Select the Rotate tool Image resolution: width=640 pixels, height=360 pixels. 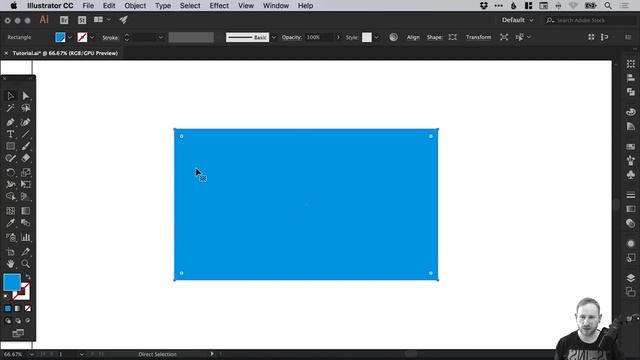pos(11,172)
